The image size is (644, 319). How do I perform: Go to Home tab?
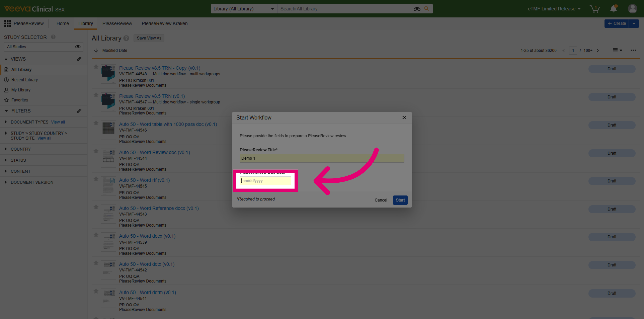63,23
